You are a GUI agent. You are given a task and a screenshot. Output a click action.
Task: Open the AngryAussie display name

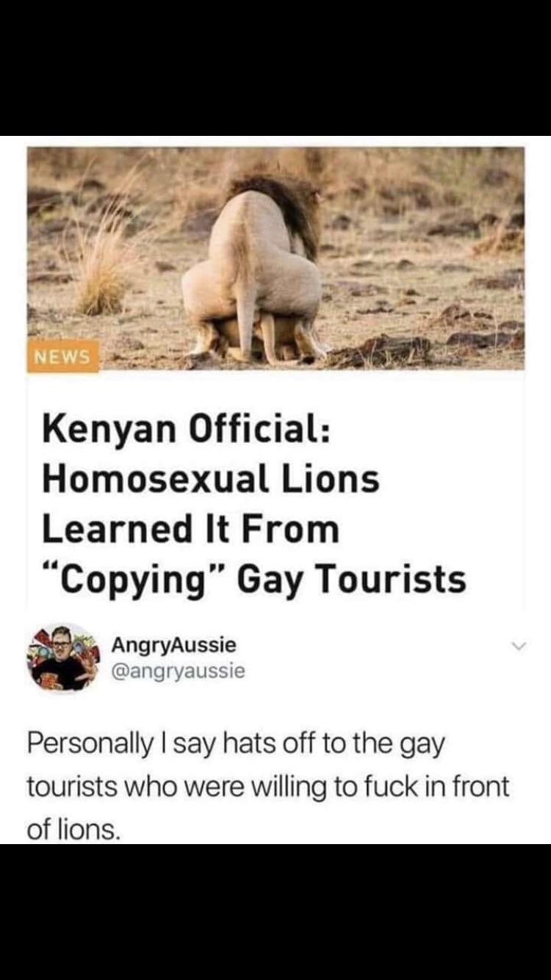(174, 645)
